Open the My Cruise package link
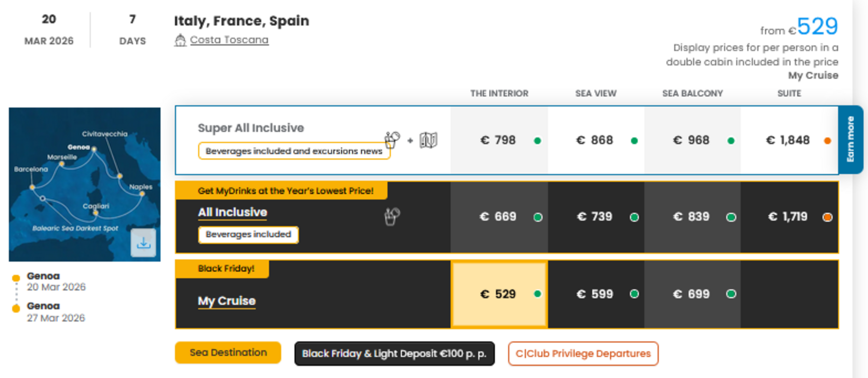 227,301
